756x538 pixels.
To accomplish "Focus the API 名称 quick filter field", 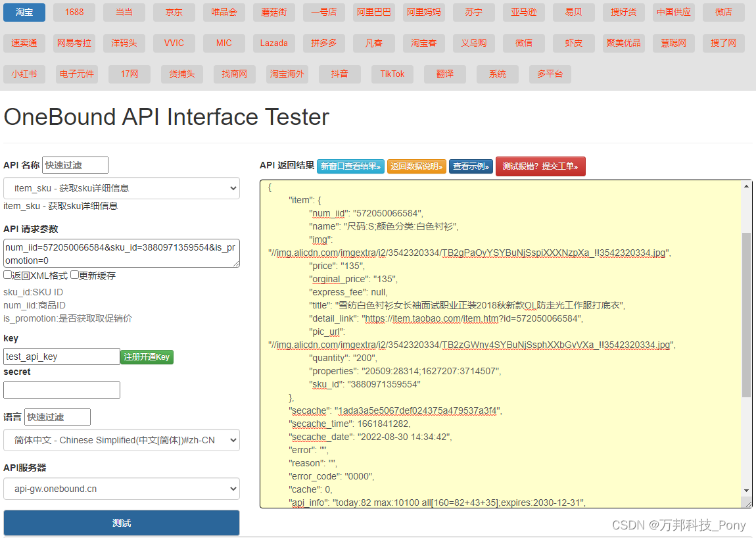I will pos(75,165).
